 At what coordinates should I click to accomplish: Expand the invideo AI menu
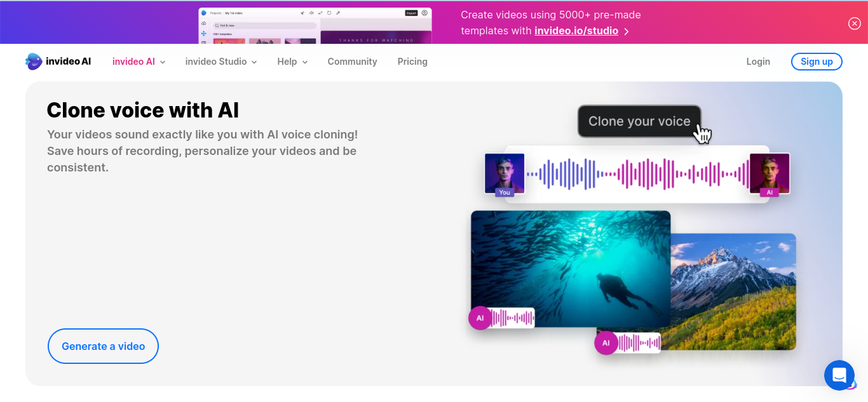(139, 62)
